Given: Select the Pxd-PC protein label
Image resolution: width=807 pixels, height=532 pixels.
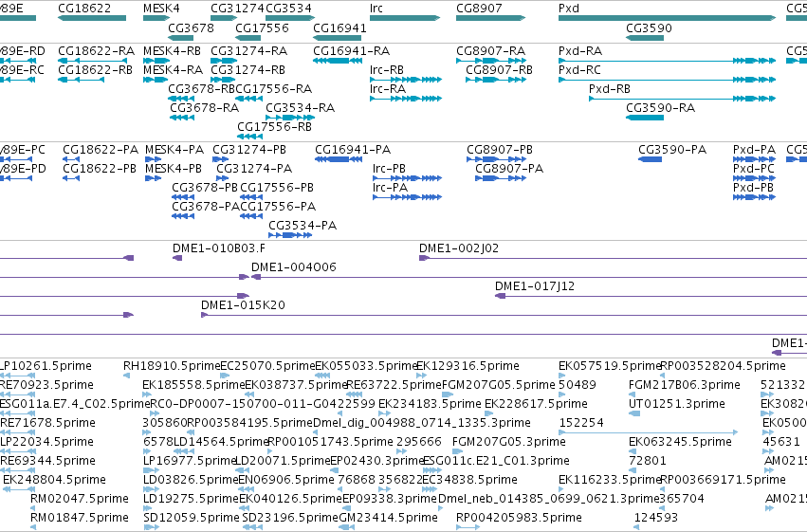Looking at the screenshot, I should click(754, 169).
